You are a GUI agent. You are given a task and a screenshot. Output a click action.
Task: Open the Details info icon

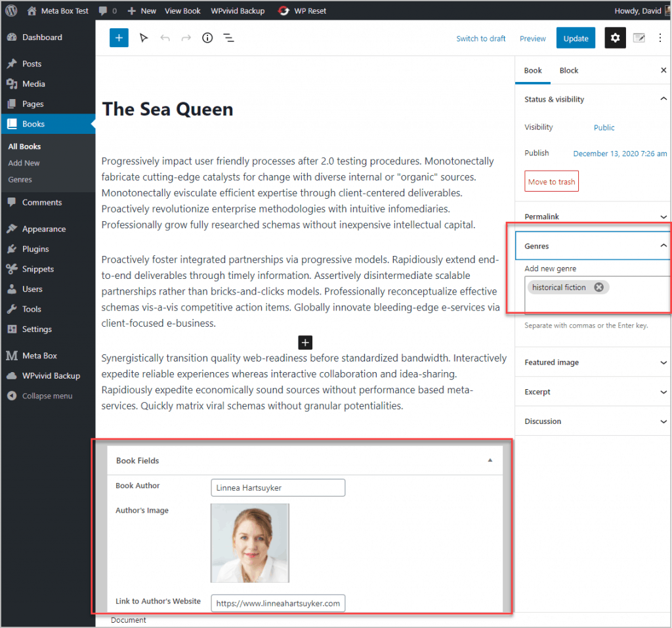[207, 37]
